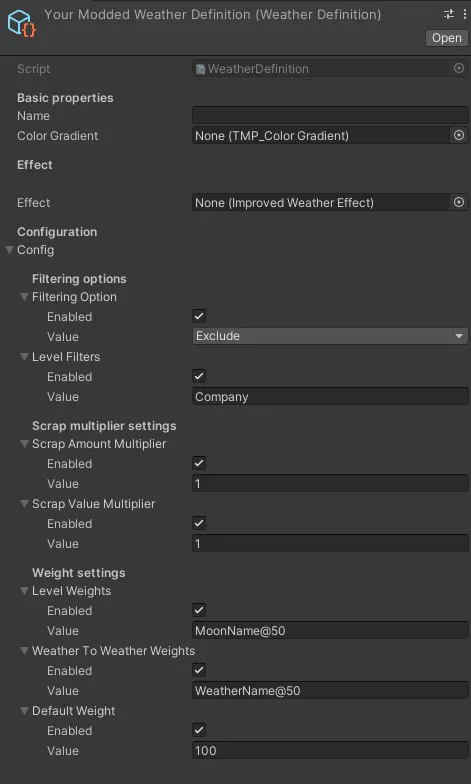Click the Name text field
The image size is (471, 784).
pos(330,116)
